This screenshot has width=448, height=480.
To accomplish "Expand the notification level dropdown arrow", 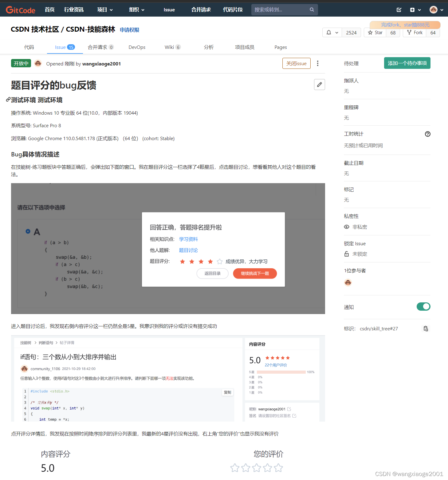I will click(x=337, y=33).
